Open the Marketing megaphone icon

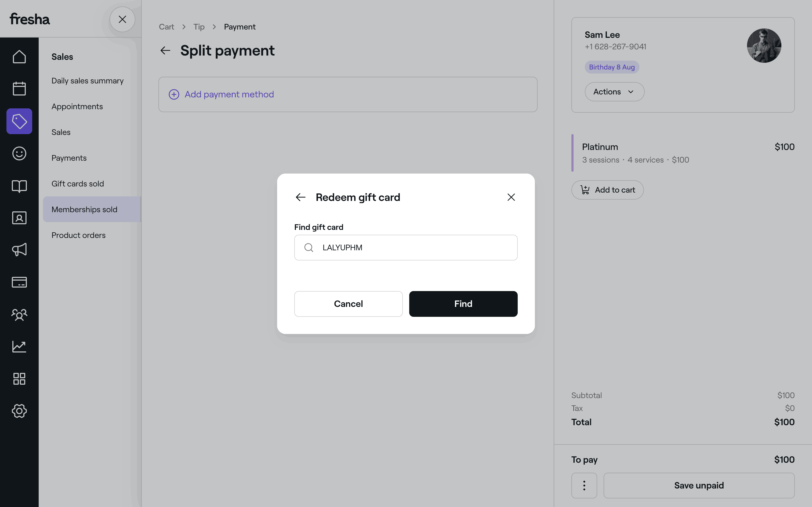[x=19, y=250]
